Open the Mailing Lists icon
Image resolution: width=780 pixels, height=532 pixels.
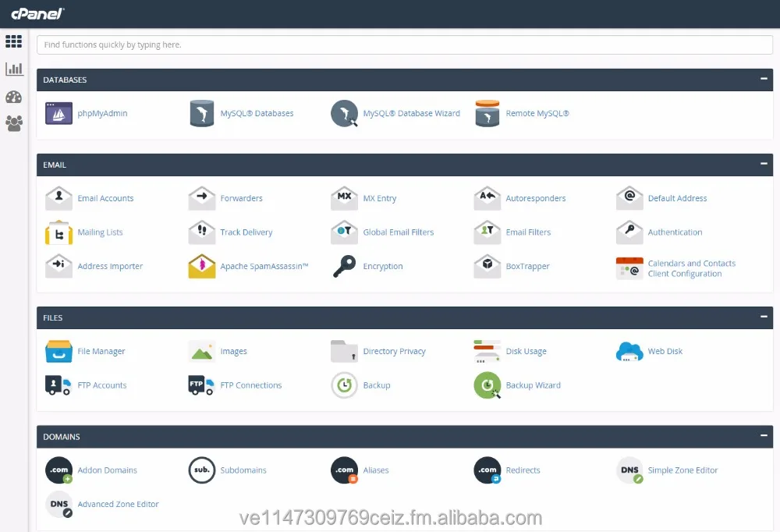point(58,232)
